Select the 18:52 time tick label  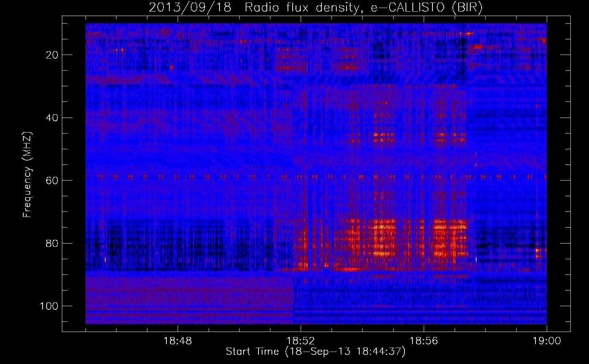[x=301, y=341]
